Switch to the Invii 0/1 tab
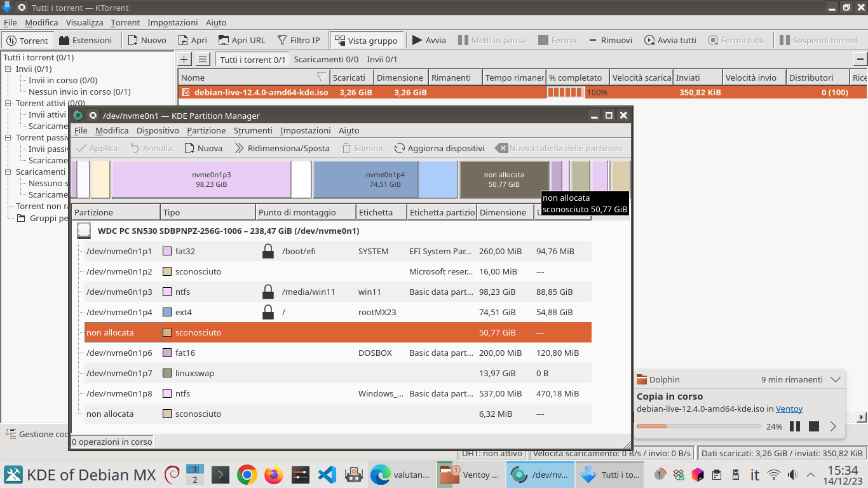Image resolution: width=868 pixels, height=488 pixels. [x=382, y=59]
